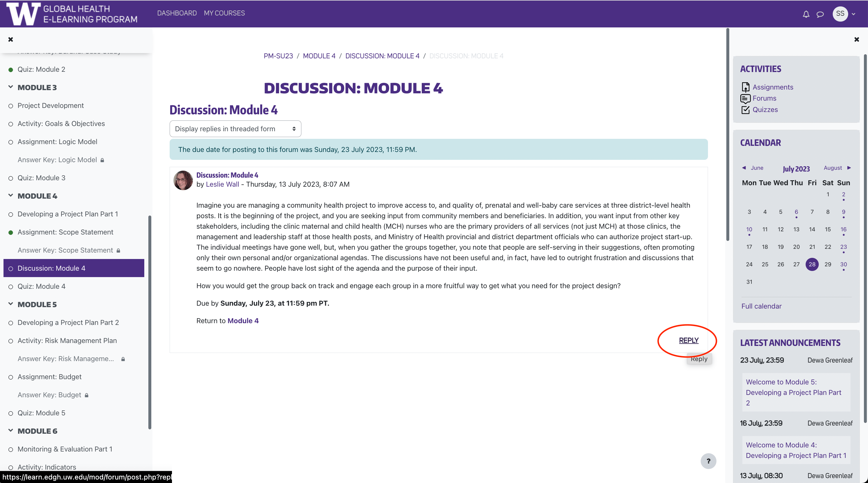This screenshot has height=483, width=868.
Task: Click the REPLY link on the discussion post
Action: pos(688,340)
